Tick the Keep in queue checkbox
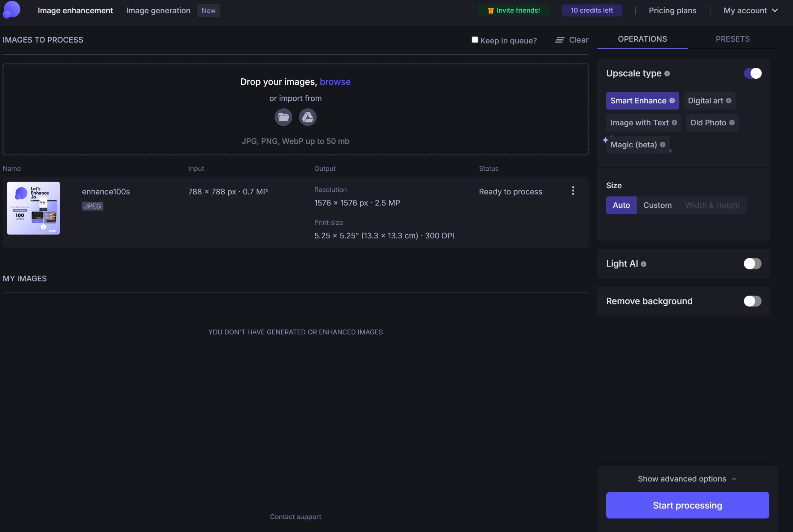Image resolution: width=793 pixels, height=532 pixels. tap(475, 40)
